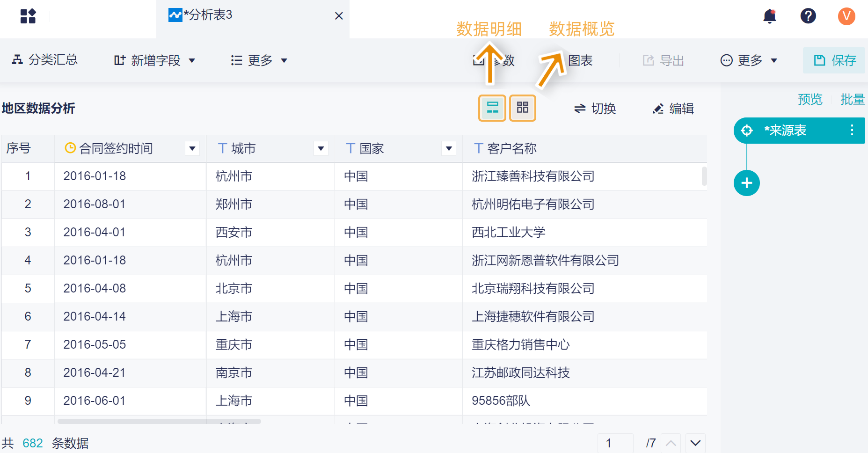Switch to the 数据明细 detail view
Image resolution: width=868 pixels, height=453 pixels.
click(492, 108)
